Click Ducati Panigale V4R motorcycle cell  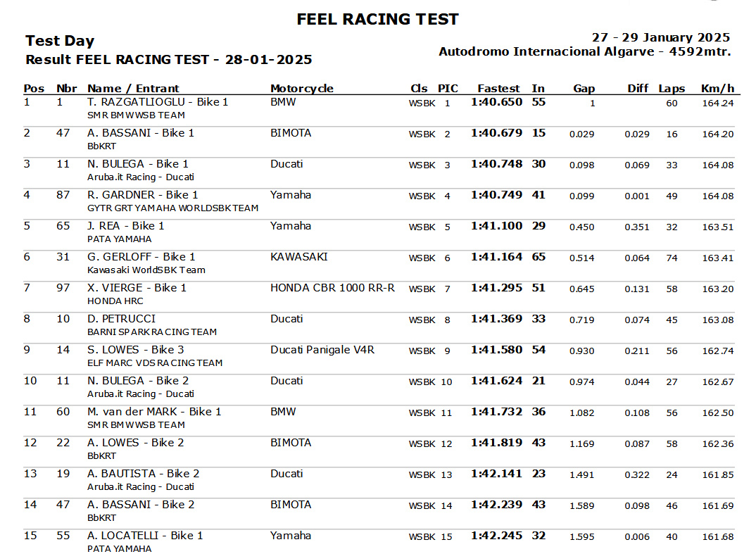tap(322, 350)
